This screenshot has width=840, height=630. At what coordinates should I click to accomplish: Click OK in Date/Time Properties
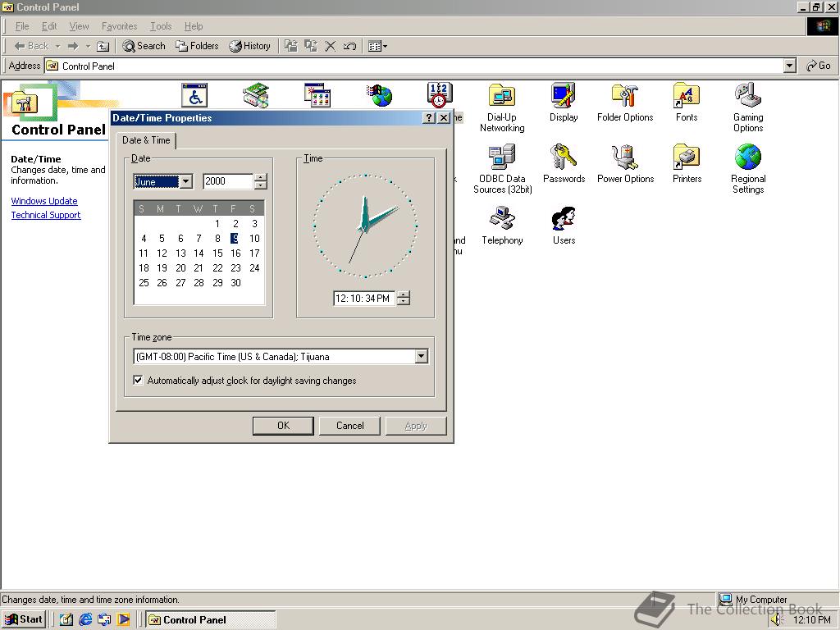pyautogui.click(x=283, y=426)
